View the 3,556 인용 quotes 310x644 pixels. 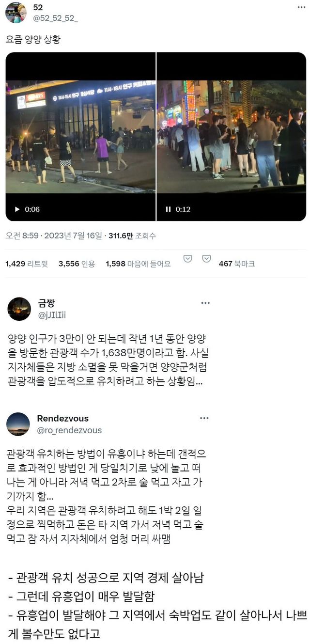tap(77, 264)
